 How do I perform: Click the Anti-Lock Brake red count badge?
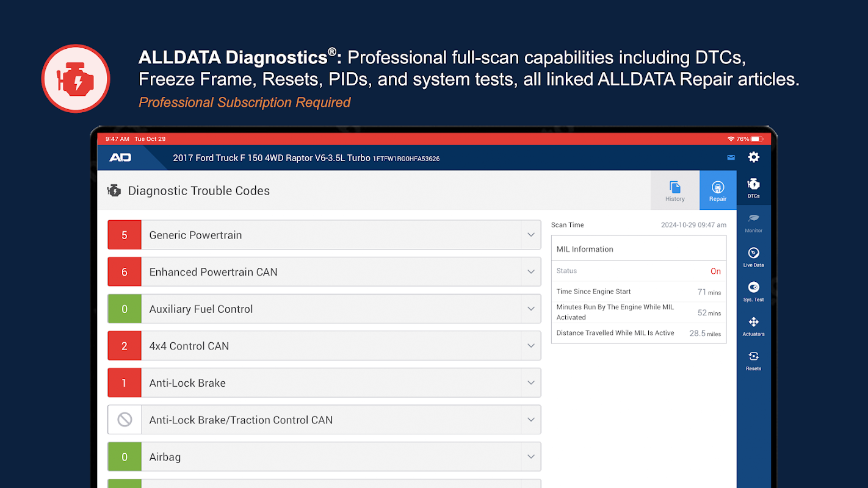125,383
